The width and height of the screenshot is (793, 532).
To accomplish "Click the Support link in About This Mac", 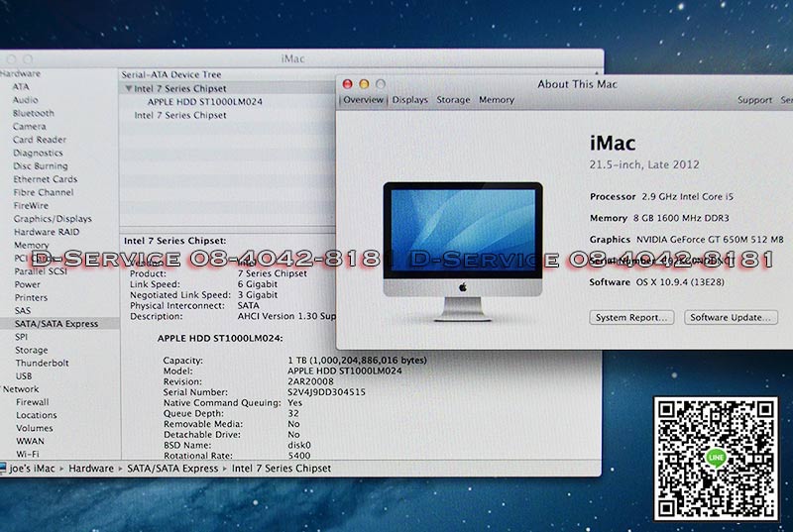I will click(754, 100).
